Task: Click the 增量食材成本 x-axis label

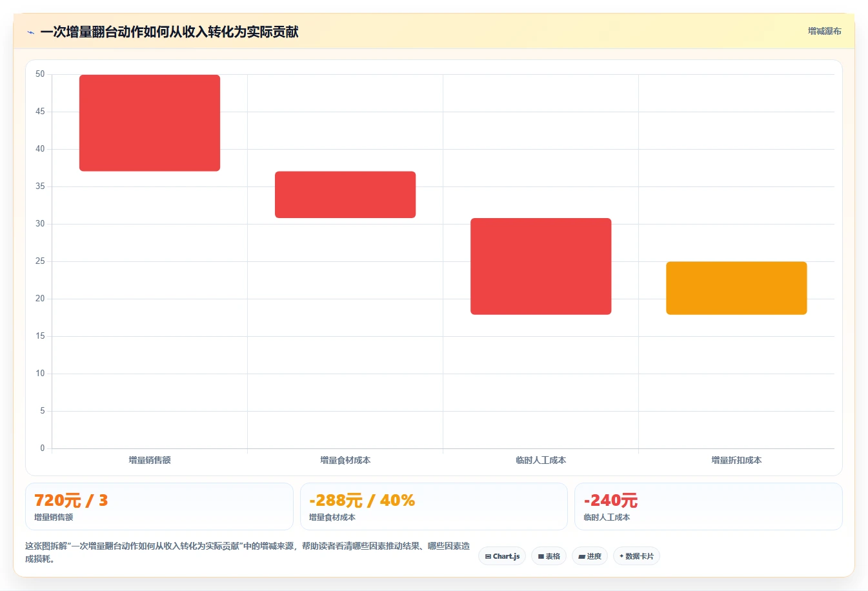Action: tap(345, 460)
